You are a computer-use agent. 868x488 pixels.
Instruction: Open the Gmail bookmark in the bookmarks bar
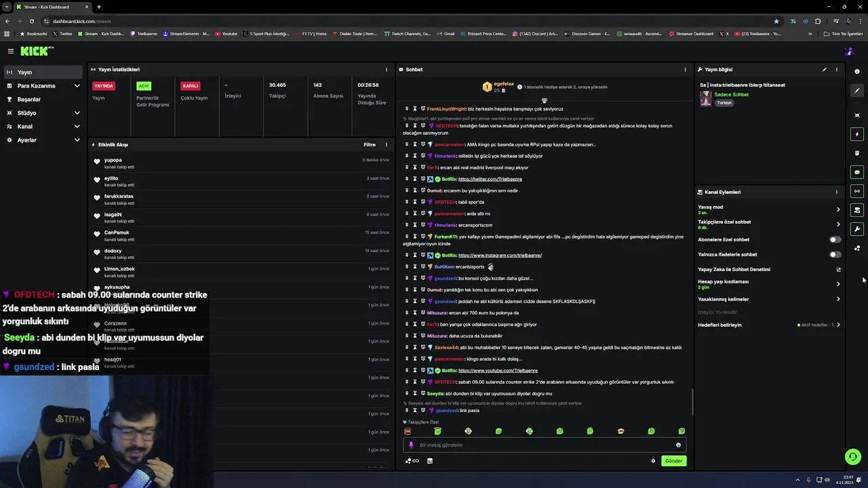(x=446, y=33)
